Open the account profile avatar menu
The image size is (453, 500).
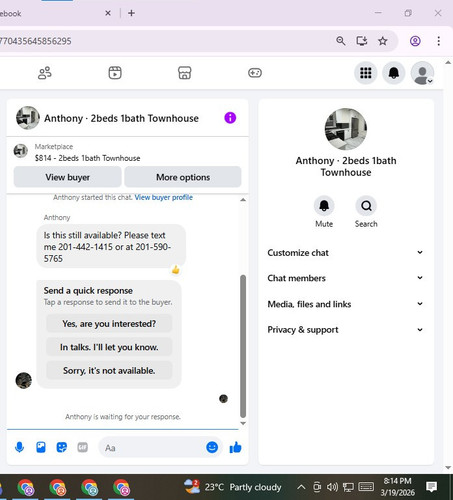pos(422,73)
